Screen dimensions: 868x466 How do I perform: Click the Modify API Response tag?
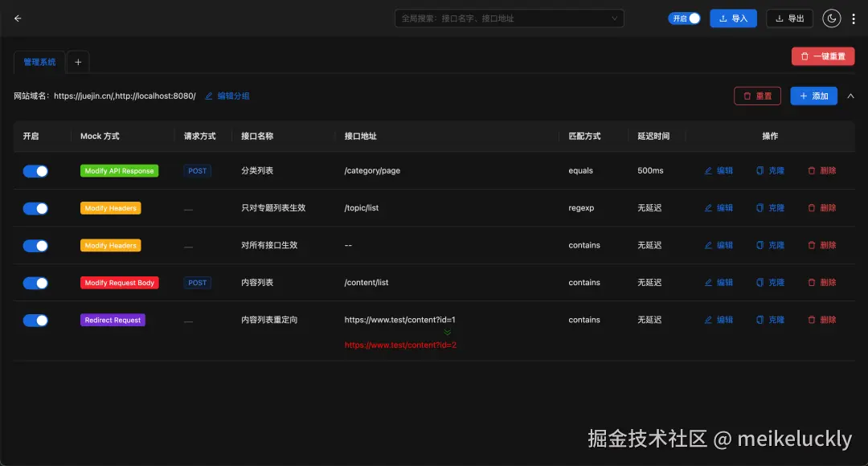(x=119, y=170)
